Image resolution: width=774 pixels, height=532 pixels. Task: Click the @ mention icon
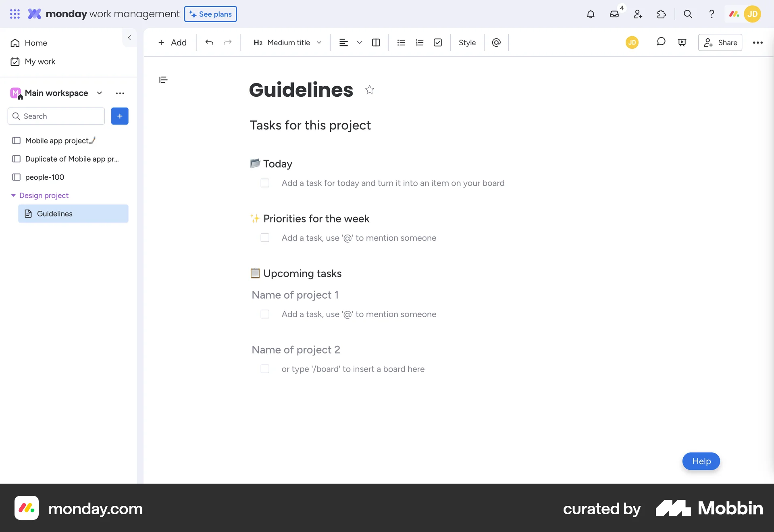pos(496,42)
